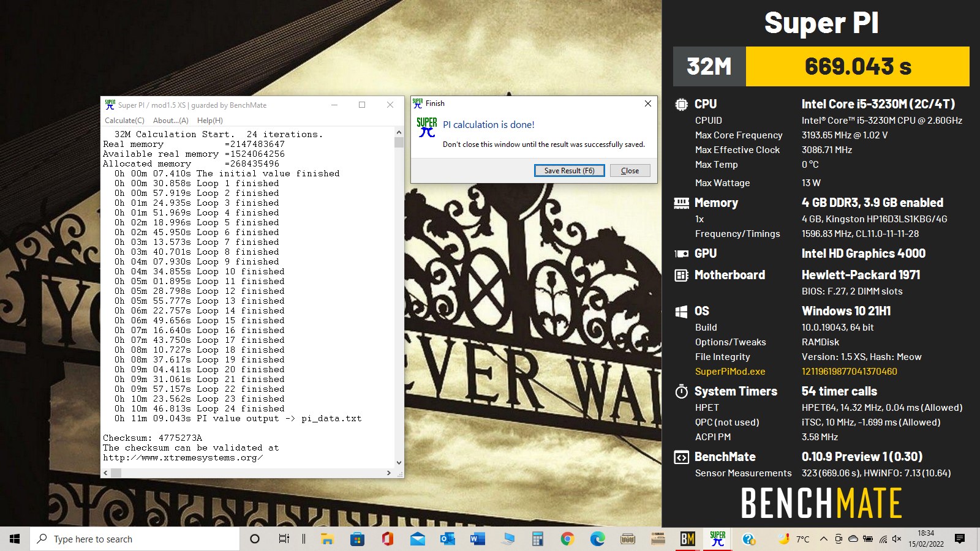Click Meet Now tray icon
Image resolution: width=980 pixels, height=551 pixels.
(x=839, y=539)
